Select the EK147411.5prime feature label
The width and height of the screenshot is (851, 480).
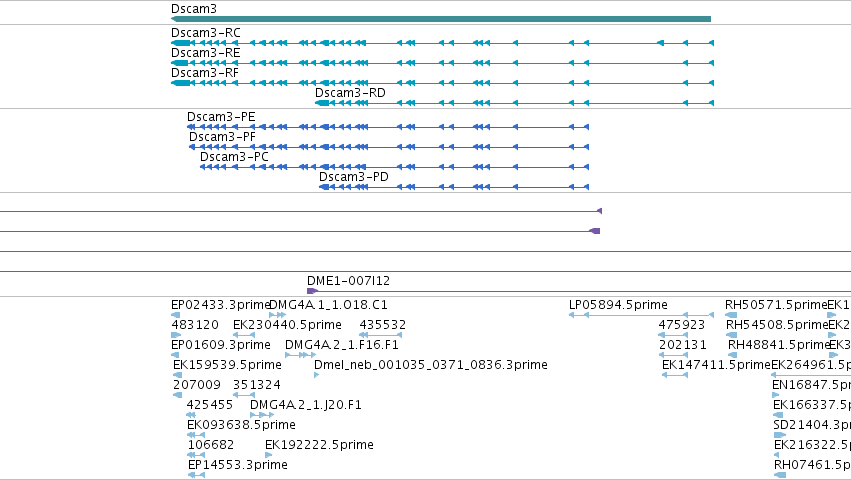tap(716, 365)
